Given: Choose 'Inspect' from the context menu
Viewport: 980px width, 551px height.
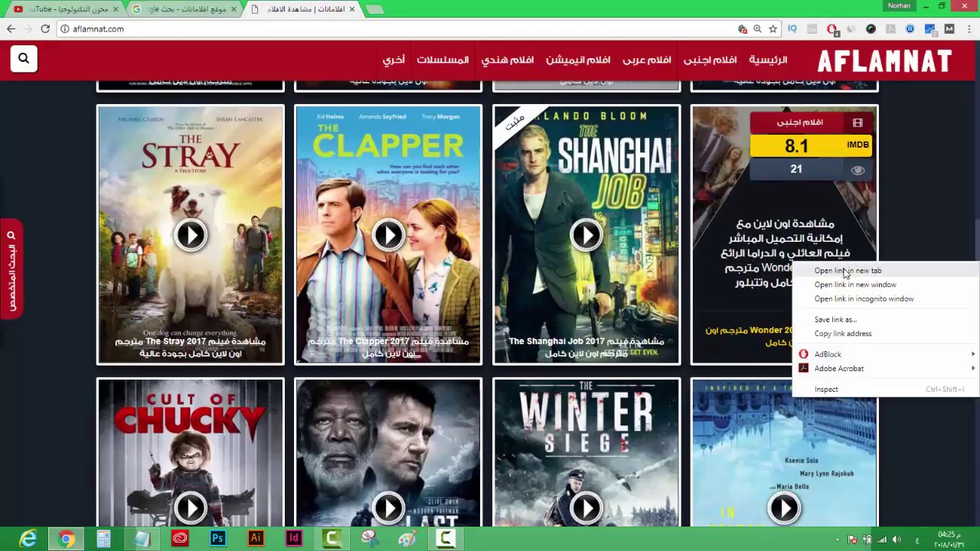Looking at the screenshot, I should coord(886,390).
